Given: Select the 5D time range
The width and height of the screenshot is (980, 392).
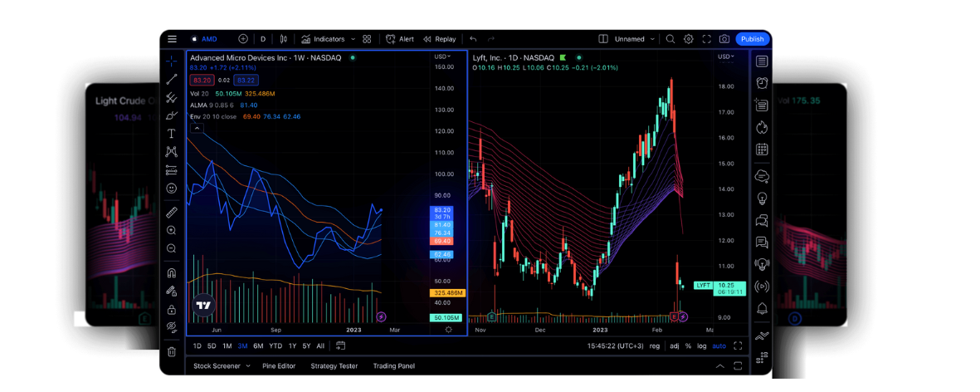Looking at the screenshot, I should point(212,345).
